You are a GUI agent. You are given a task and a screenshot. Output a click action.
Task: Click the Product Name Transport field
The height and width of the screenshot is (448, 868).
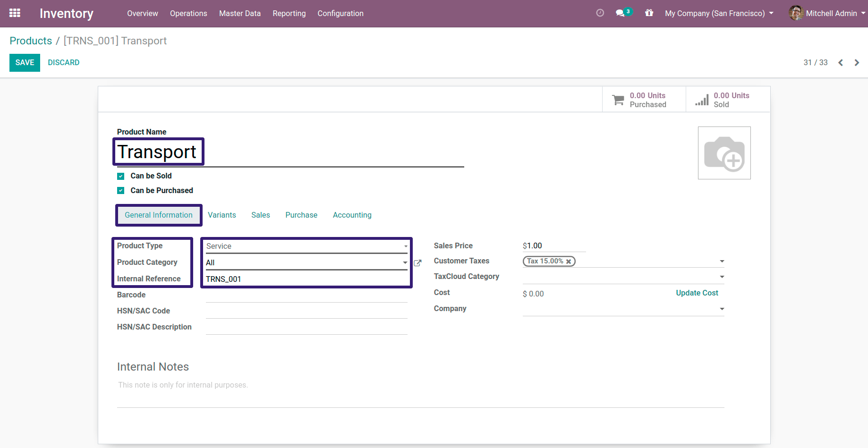(x=290, y=152)
